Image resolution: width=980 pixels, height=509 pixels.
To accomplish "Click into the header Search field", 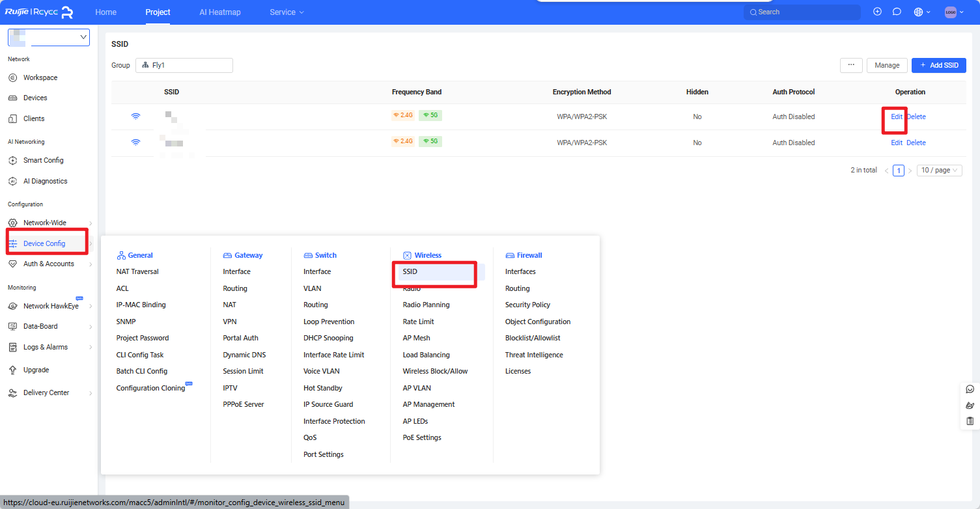I will [x=802, y=12].
